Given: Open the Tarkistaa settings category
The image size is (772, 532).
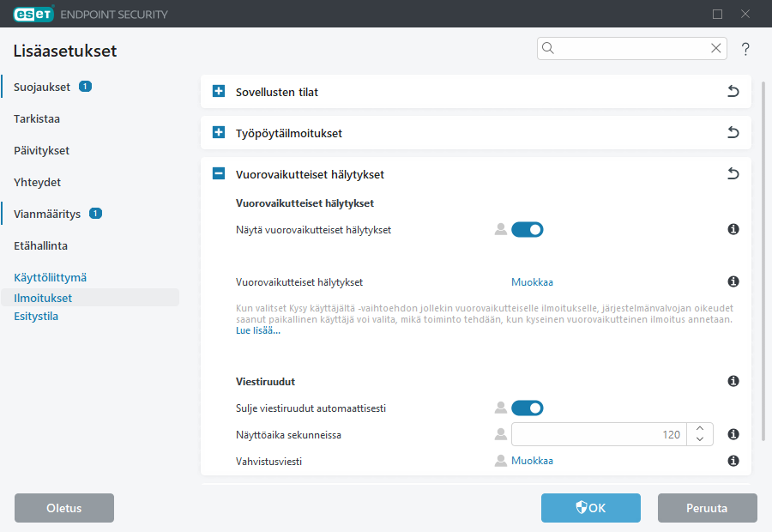Looking at the screenshot, I should 37,118.
